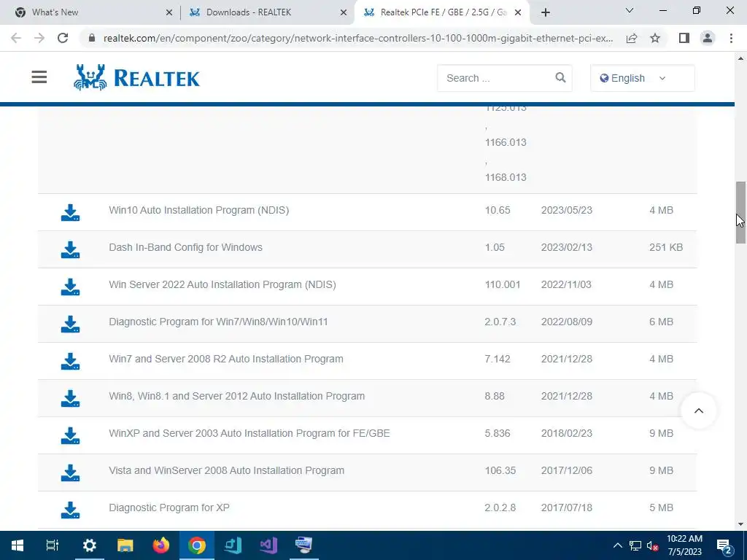Open File Explorer from taskbar
Image resolution: width=747 pixels, height=560 pixels.
coord(125,545)
